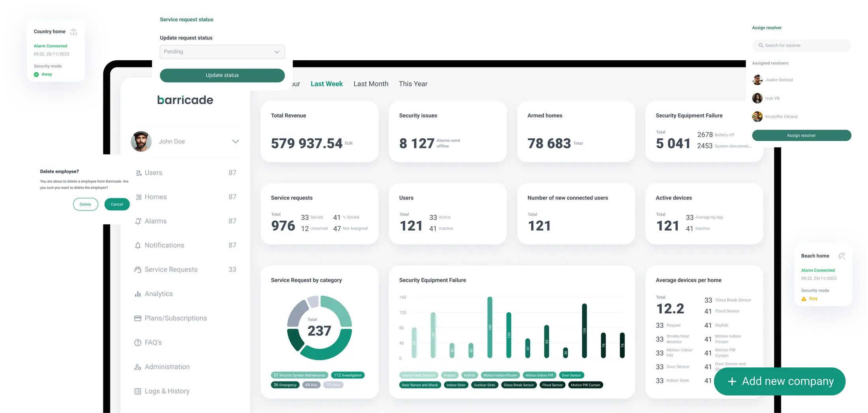Click the Alarms bell icon

[x=138, y=221]
